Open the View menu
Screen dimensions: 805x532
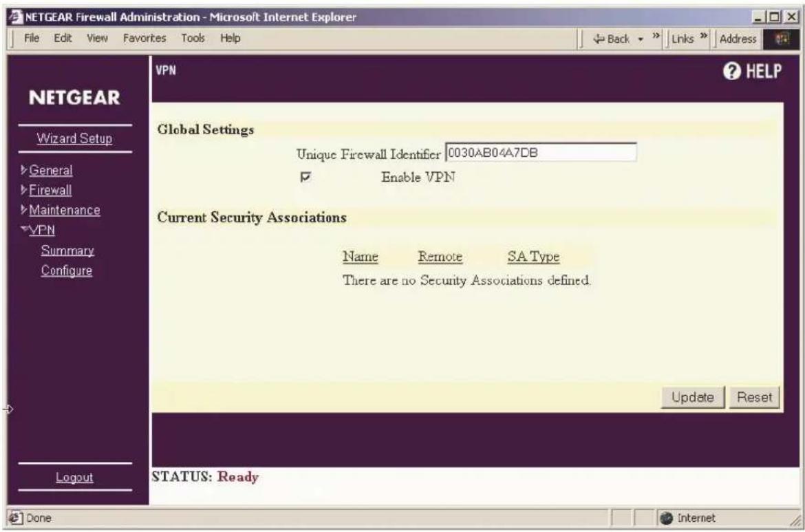tap(96, 39)
